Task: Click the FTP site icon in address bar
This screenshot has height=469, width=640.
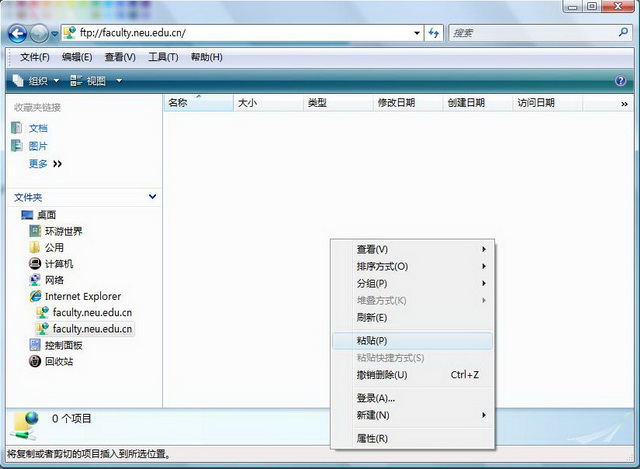Action: coord(70,33)
